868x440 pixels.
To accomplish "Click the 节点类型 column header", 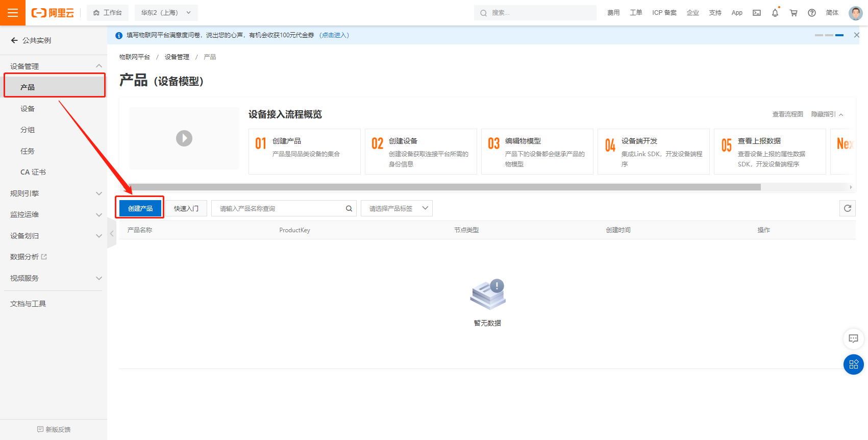I will 466,230.
